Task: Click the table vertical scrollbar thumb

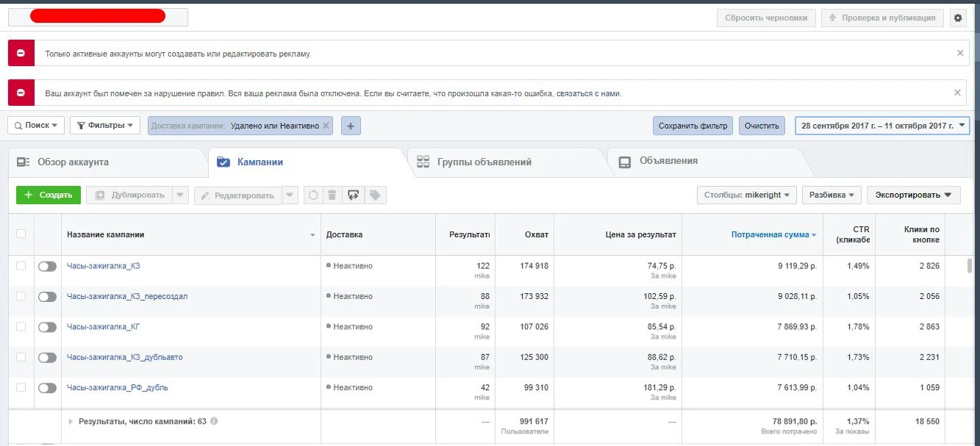Action: [970, 265]
